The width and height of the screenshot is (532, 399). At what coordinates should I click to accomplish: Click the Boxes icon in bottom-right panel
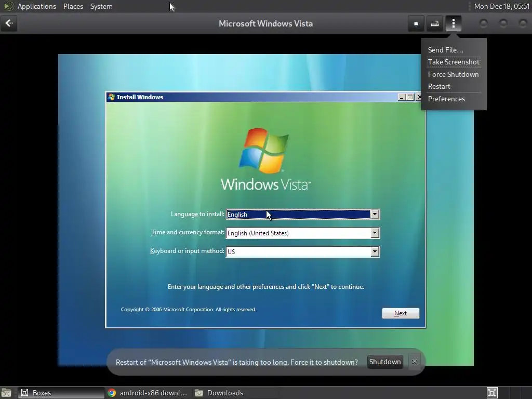(493, 393)
